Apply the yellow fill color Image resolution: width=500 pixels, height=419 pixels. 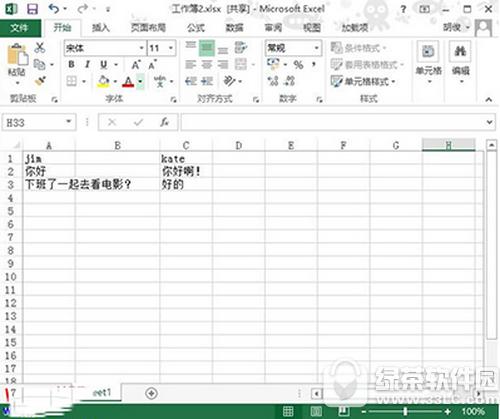click(x=103, y=81)
